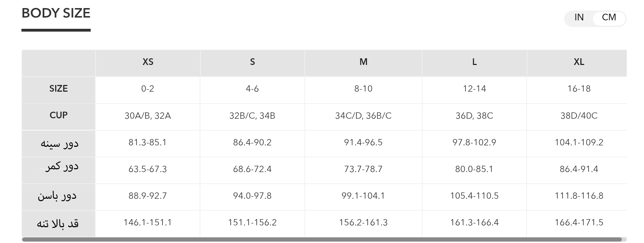The width and height of the screenshot is (644, 243).
Task: Click the S column header
Action: 252,62
